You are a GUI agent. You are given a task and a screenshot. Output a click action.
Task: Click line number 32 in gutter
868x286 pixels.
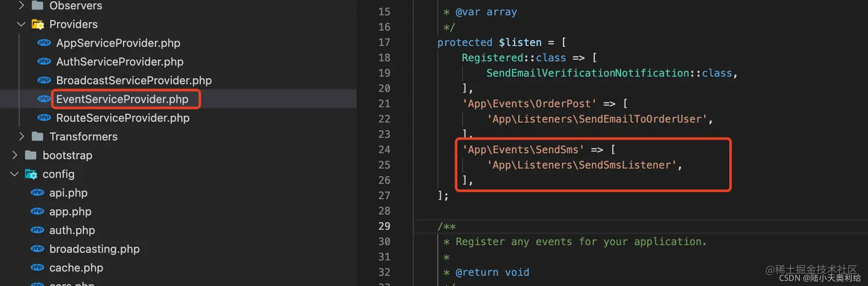[384, 272]
